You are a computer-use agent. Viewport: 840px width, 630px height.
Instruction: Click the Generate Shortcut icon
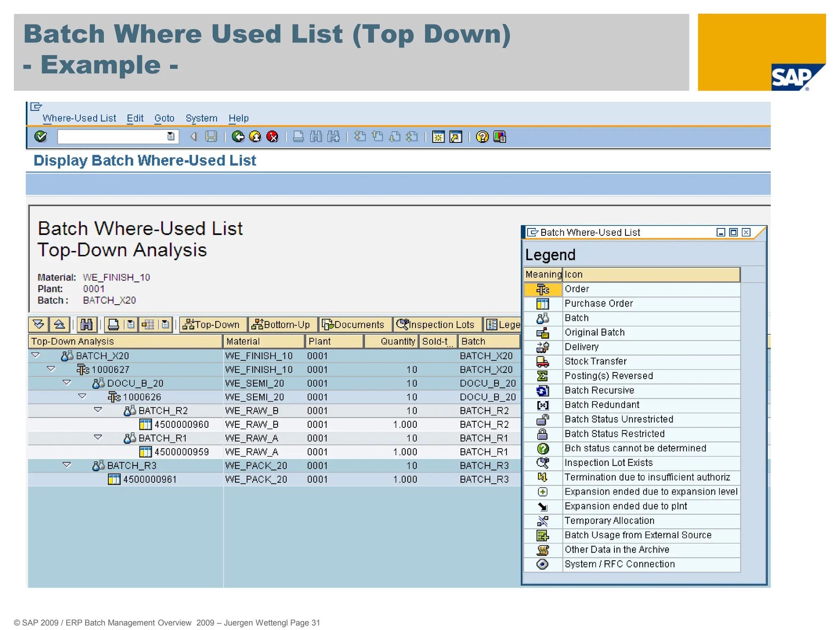456,137
